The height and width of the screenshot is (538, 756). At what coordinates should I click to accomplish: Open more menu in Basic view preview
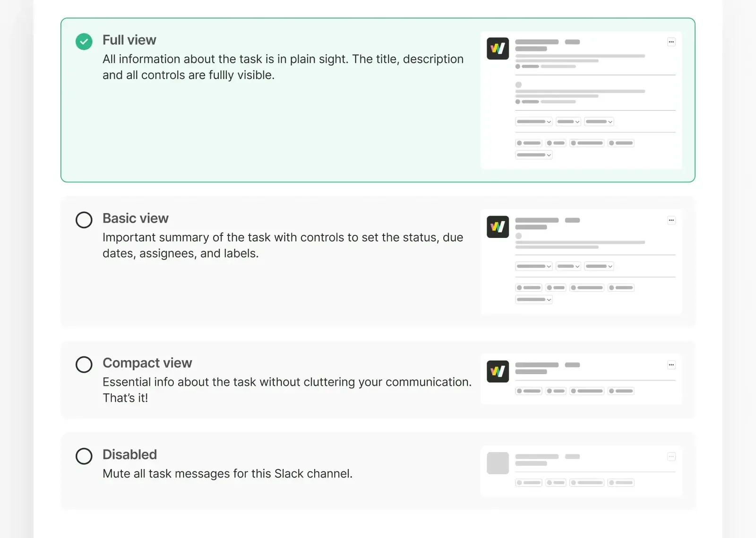coord(671,220)
